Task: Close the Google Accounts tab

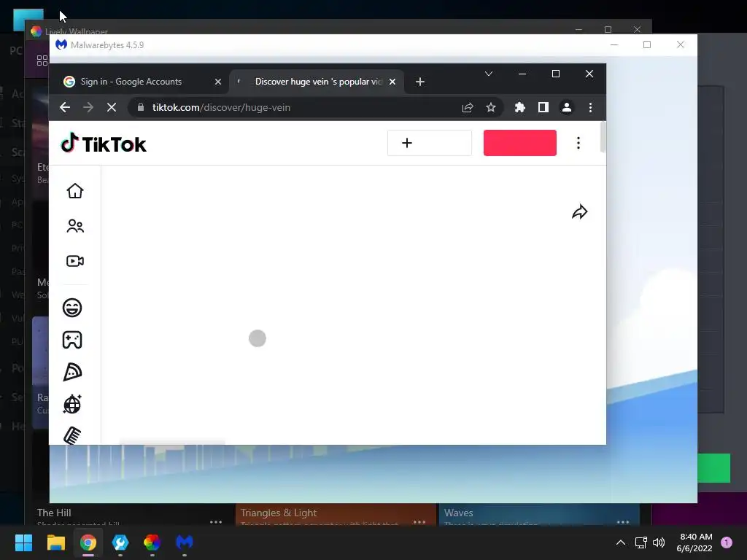Action: (x=217, y=82)
